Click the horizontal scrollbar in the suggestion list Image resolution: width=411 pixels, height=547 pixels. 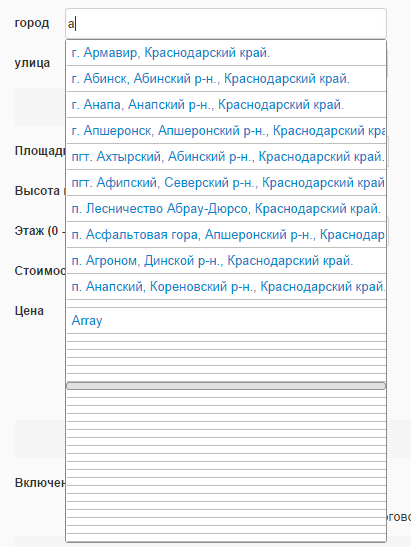coord(226,386)
